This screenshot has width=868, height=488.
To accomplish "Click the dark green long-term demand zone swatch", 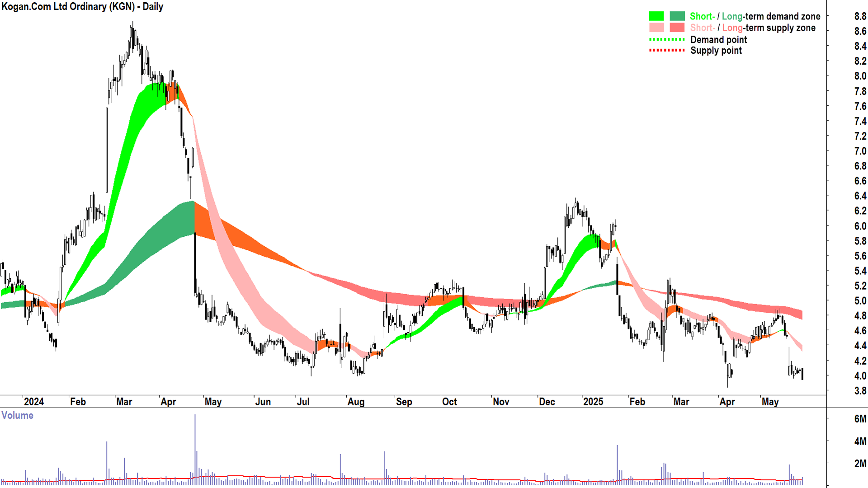I will pos(677,16).
